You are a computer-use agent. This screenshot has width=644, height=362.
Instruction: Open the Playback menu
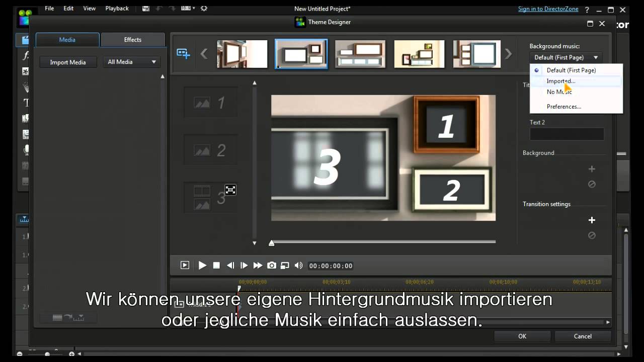(x=117, y=9)
